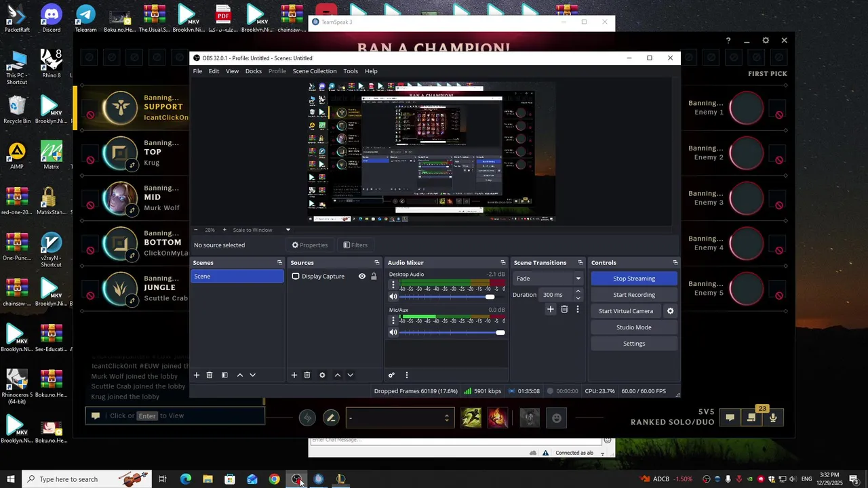Open transition properties three-dot menu

[x=577, y=309]
